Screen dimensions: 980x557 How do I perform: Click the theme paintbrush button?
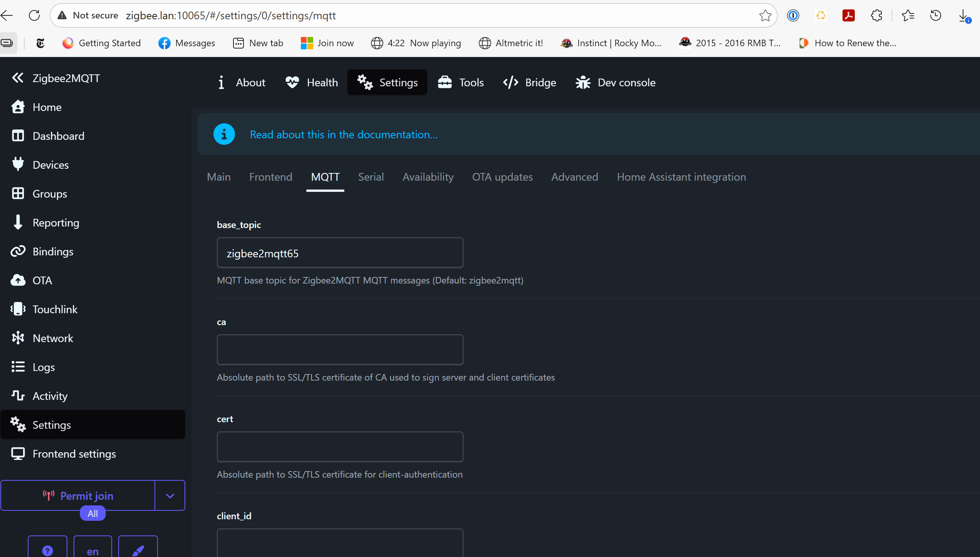(x=138, y=550)
